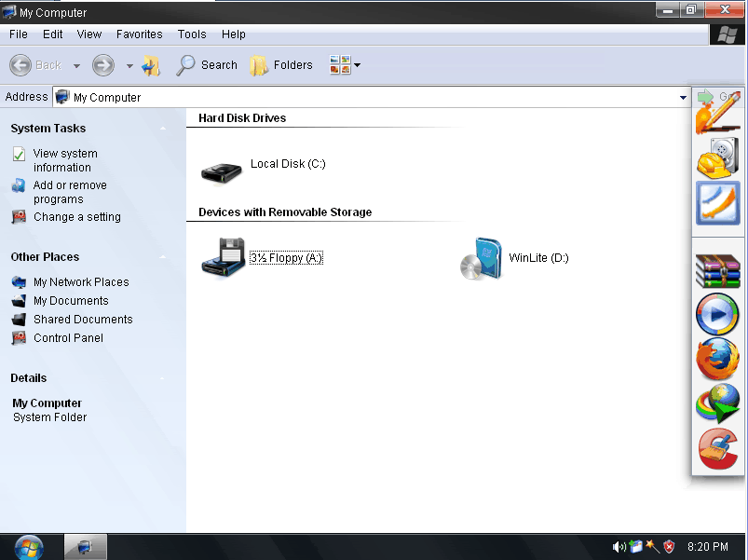Image resolution: width=748 pixels, height=560 pixels.
Task: Toggle the Folders pane button
Action: point(281,65)
